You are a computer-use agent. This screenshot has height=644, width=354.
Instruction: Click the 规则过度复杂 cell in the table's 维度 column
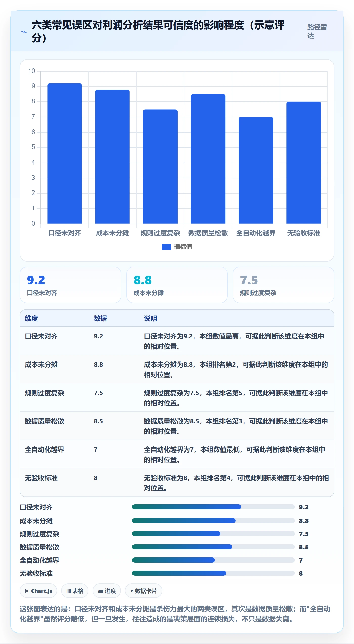(45, 393)
